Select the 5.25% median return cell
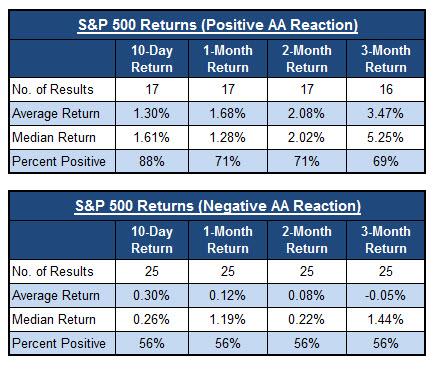 tap(386, 137)
